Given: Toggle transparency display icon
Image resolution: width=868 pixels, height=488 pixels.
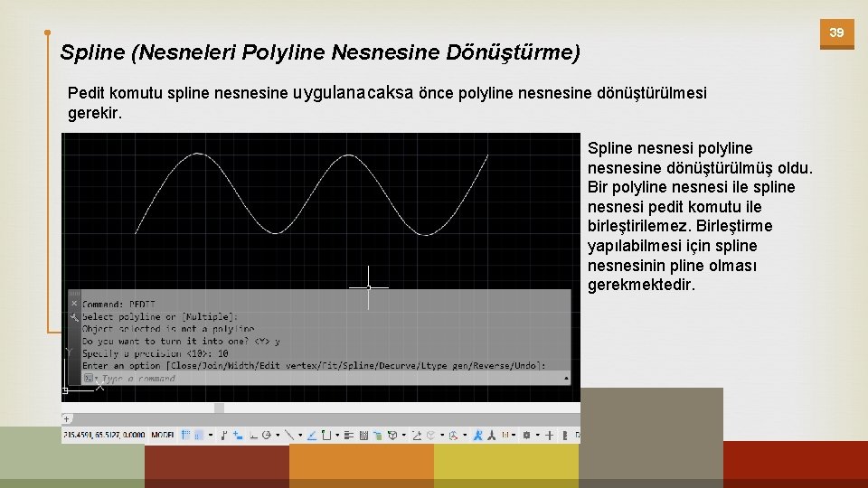Looking at the screenshot, I should click(x=363, y=436).
